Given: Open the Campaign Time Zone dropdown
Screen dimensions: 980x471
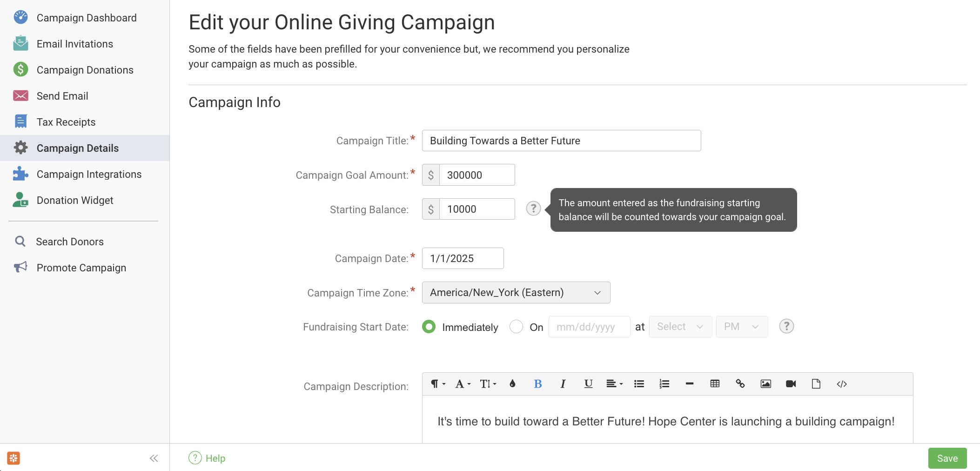Looking at the screenshot, I should pos(516,293).
